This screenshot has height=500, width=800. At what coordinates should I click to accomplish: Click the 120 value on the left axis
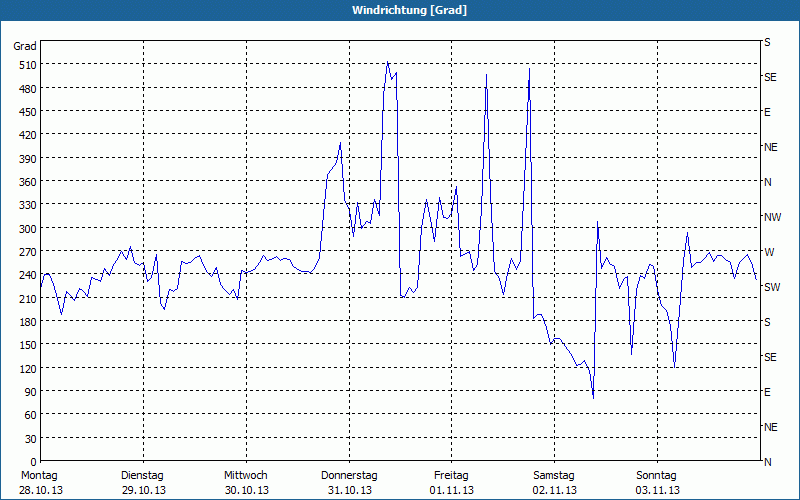28,369
